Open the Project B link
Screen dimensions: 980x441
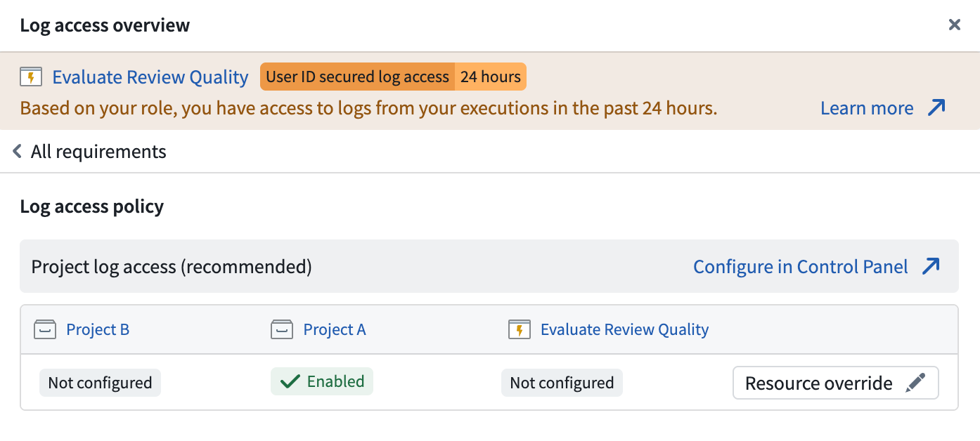[98, 329]
